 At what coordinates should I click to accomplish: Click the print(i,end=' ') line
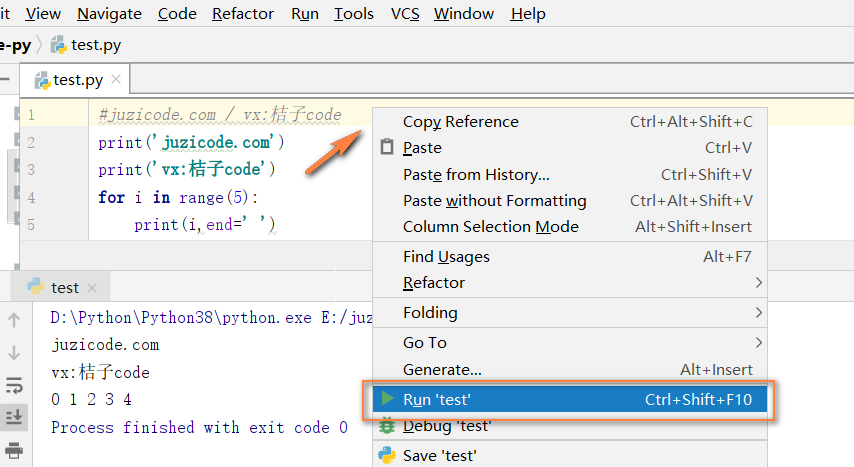point(205,225)
